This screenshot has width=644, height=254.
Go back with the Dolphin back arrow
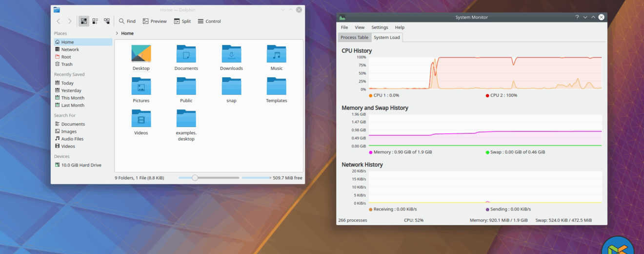click(x=59, y=21)
